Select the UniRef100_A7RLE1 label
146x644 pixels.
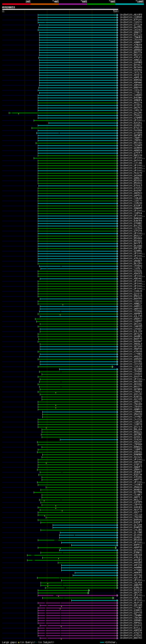pyautogui.click(x=131, y=557)
